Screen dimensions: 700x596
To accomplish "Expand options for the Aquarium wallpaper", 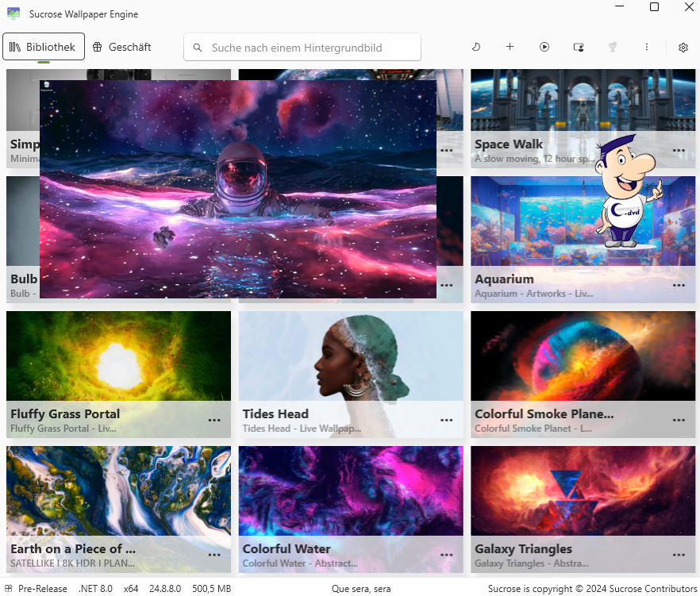I will [679, 286].
